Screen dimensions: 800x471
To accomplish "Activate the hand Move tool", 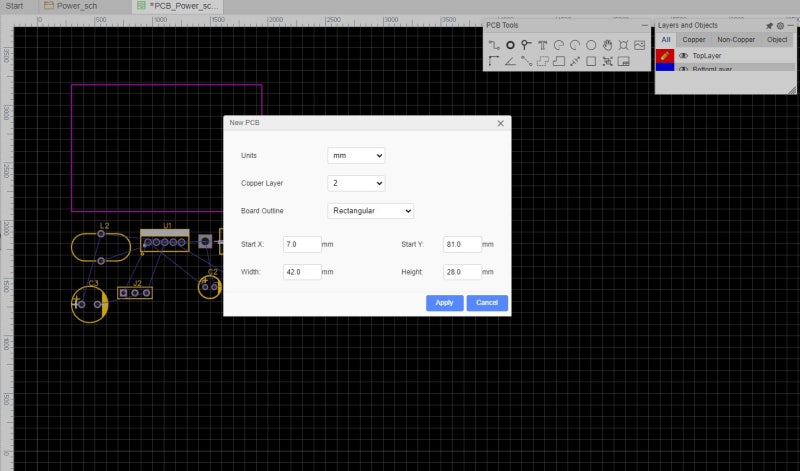I will coord(607,45).
